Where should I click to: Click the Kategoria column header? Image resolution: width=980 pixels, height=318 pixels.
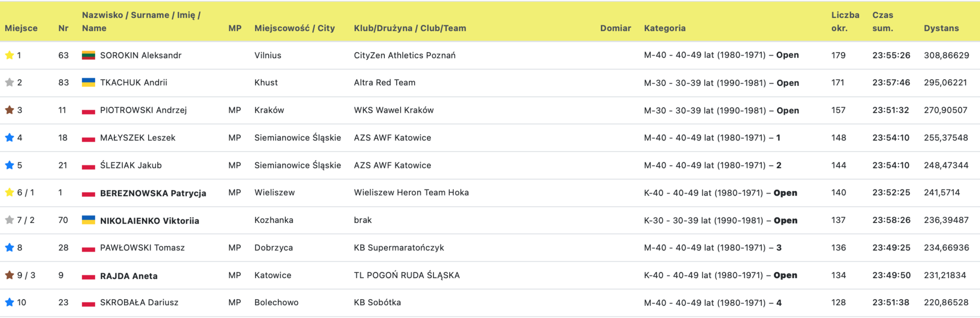(665, 28)
